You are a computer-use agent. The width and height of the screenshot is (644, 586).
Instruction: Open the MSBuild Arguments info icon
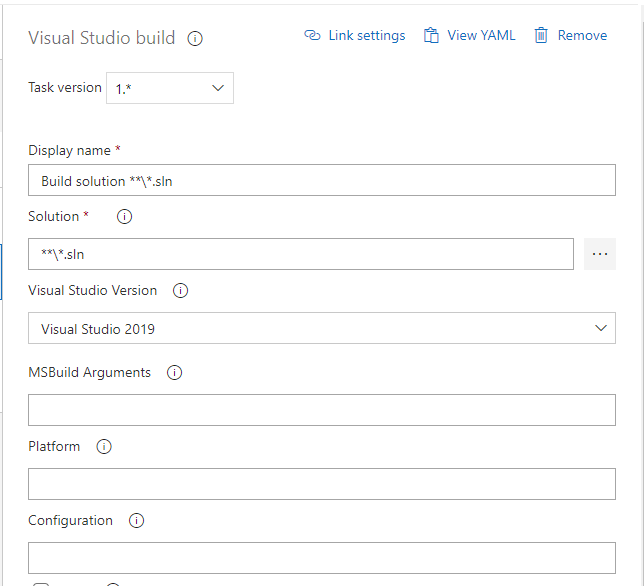point(175,373)
